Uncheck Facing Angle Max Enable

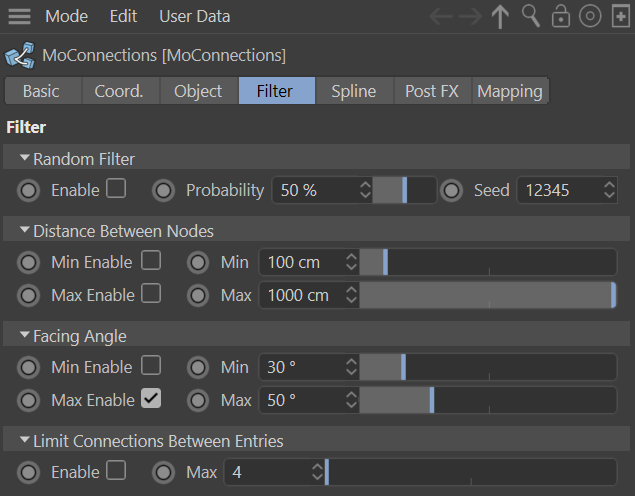coord(150,399)
